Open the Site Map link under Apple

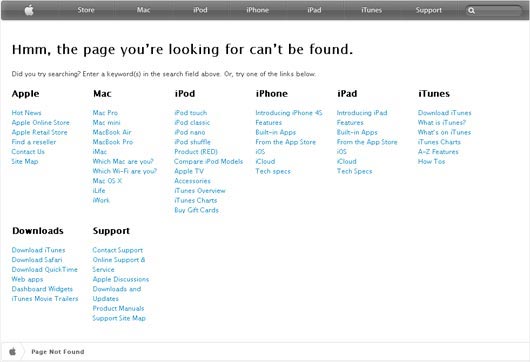[25, 162]
